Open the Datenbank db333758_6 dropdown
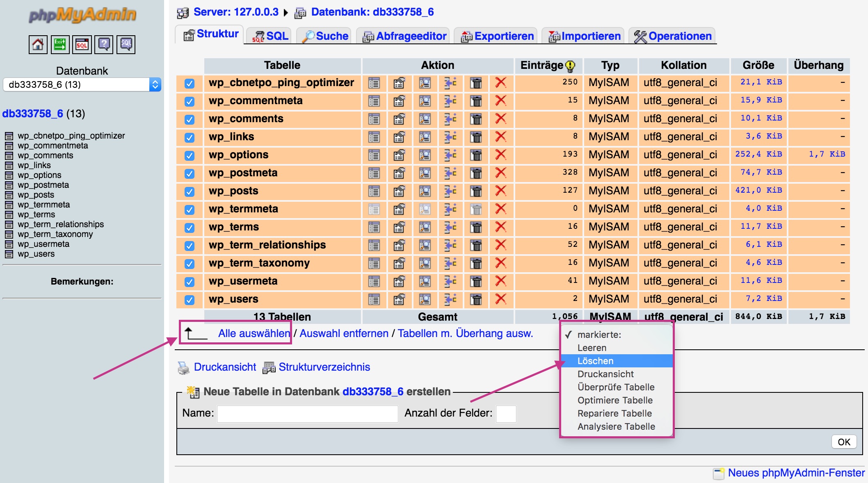Image resolution: width=868 pixels, height=483 pixels. click(x=82, y=84)
